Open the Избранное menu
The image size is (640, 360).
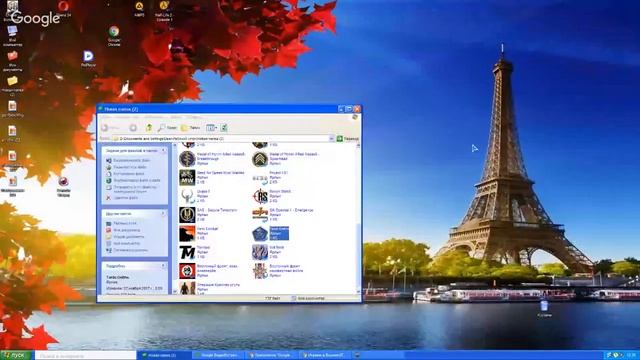click(153, 117)
